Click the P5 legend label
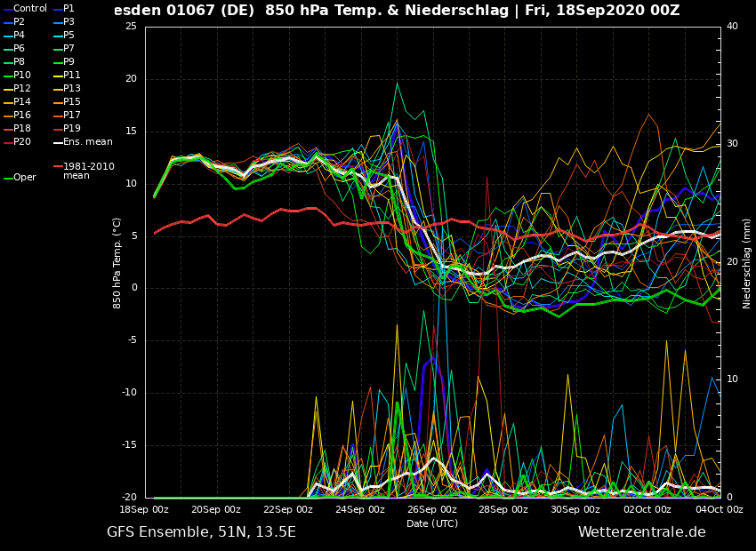 pos(68,36)
